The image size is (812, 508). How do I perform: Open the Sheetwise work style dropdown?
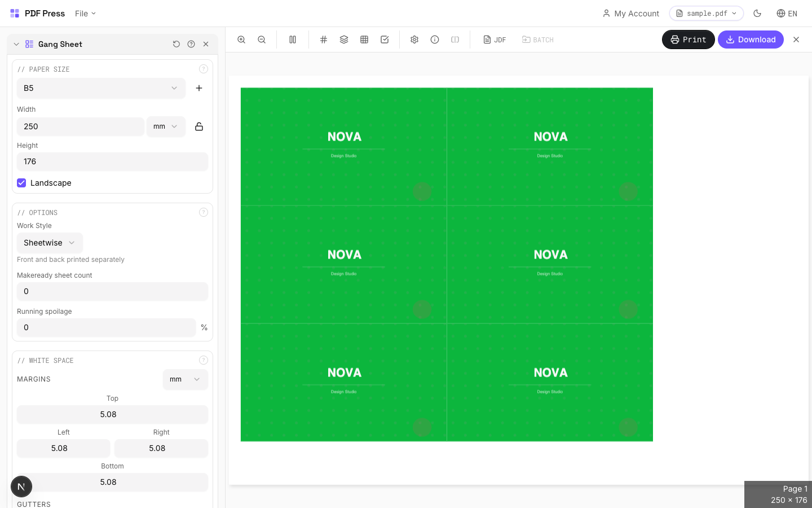click(50, 243)
